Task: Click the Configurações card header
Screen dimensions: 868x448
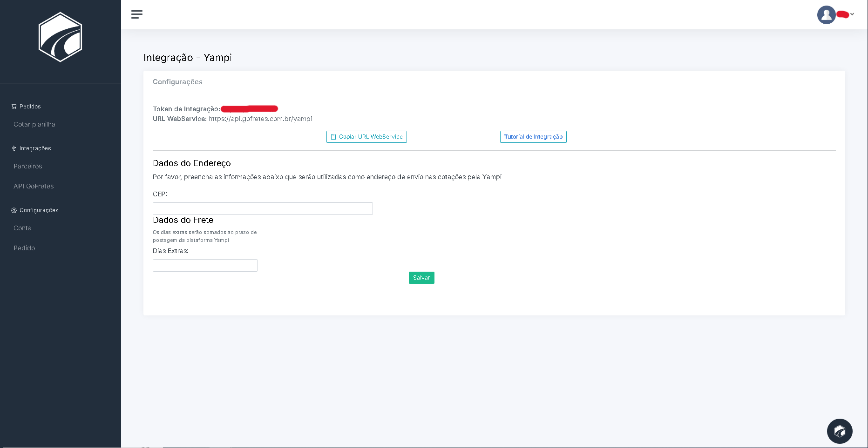Action: [x=178, y=82]
